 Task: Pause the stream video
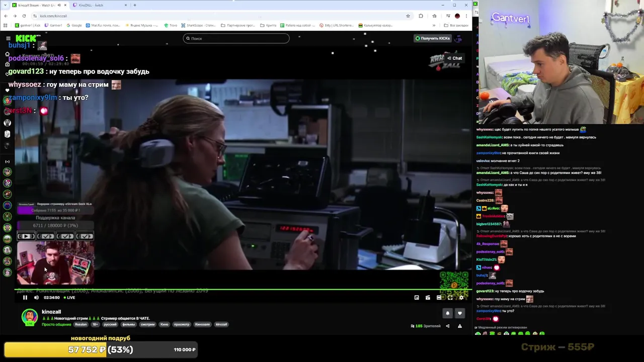click(x=25, y=298)
